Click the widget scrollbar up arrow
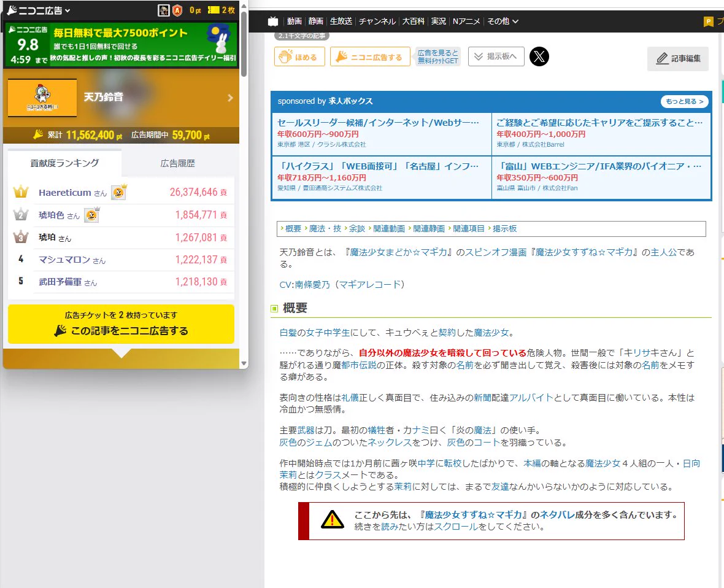Viewport: 724px width, 588px height. (x=244, y=6)
